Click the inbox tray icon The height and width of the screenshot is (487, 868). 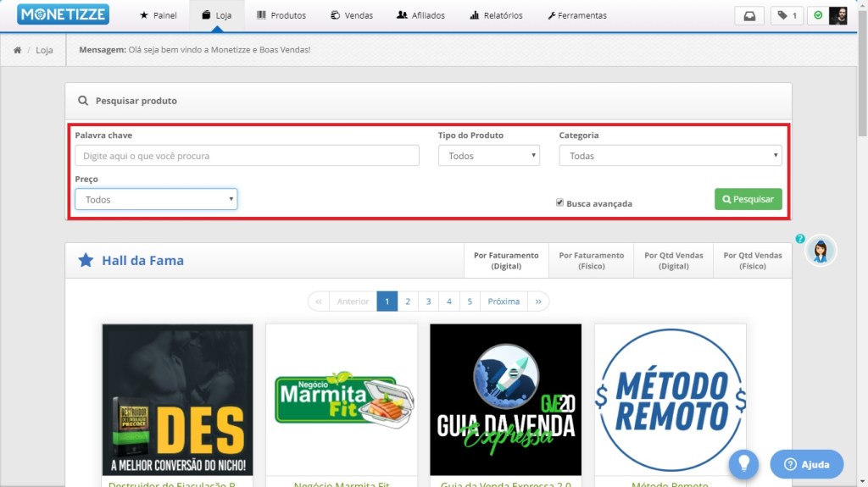pyautogui.click(x=749, y=15)
